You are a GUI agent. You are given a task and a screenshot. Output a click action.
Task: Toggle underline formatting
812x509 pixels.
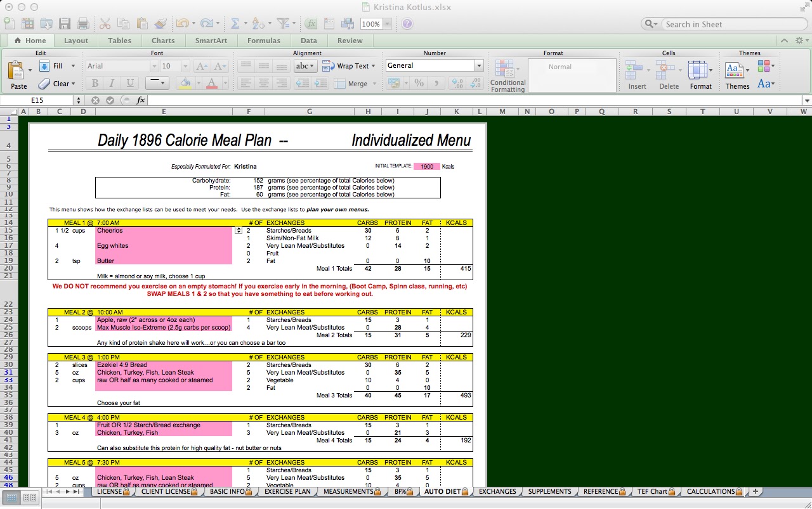130,83
